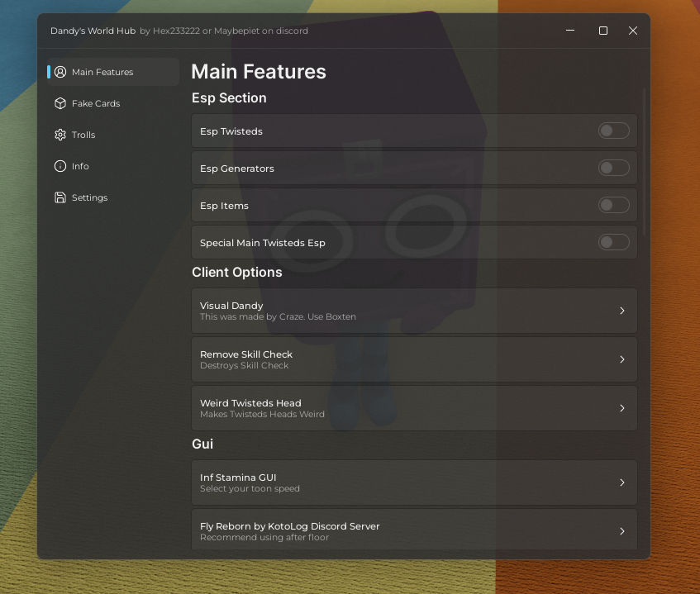This screenshot has width=700, height=594.
Task: Turn on Esp Generators switch
Action: coord(614,168)
